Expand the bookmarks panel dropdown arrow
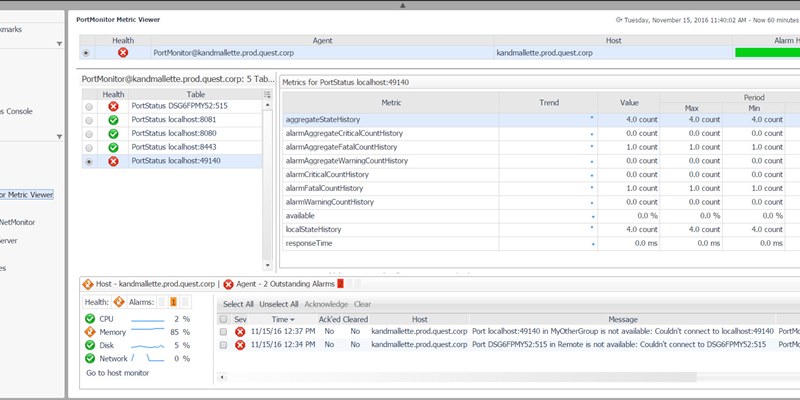This screenshot has height=400, width=800. point(59,44)
